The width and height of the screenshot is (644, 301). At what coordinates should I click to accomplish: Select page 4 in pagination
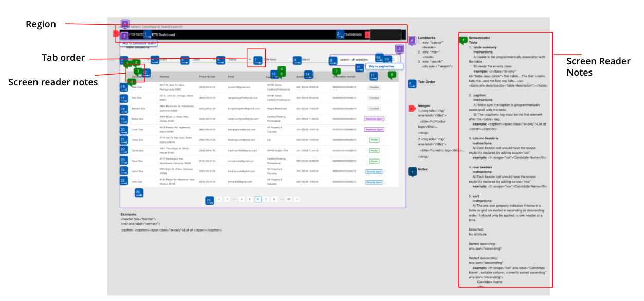242,199
